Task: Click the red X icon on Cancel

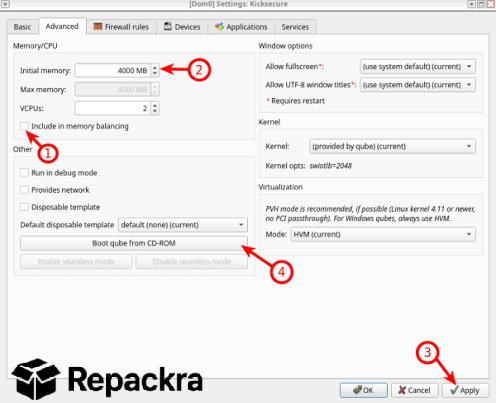Action: [x=402, y=390]
